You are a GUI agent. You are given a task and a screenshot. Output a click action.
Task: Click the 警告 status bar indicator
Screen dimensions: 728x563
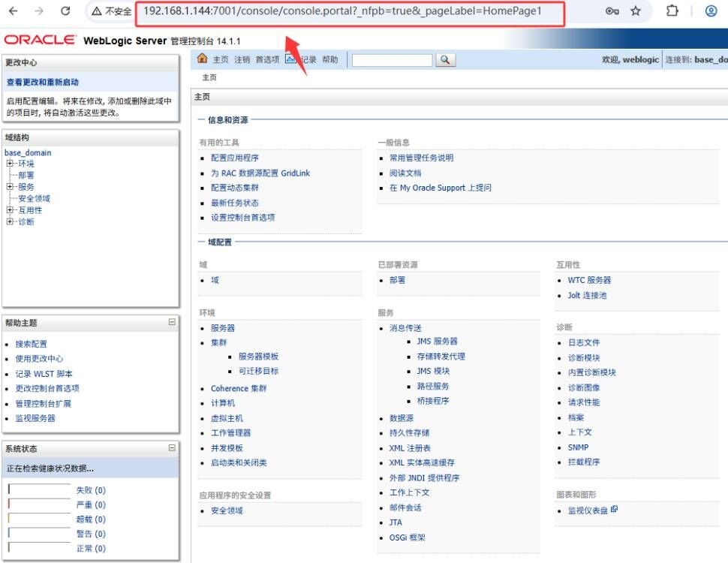[x=40, y=533]
